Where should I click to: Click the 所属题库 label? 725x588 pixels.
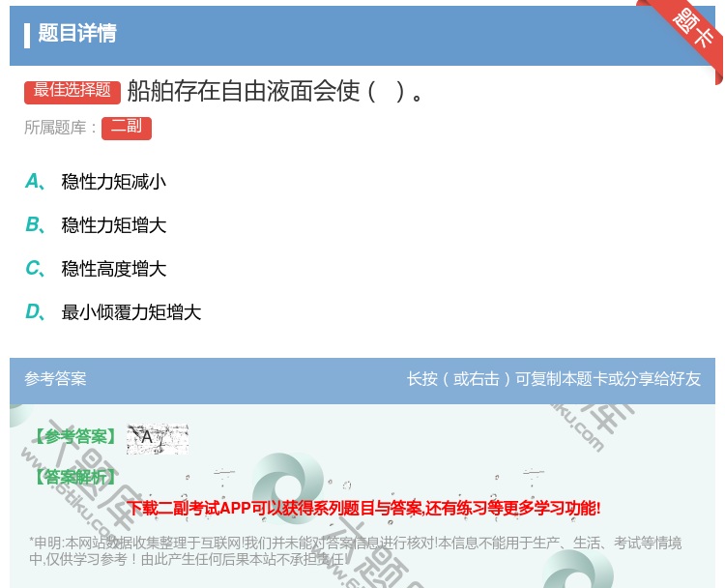point(61,129)
